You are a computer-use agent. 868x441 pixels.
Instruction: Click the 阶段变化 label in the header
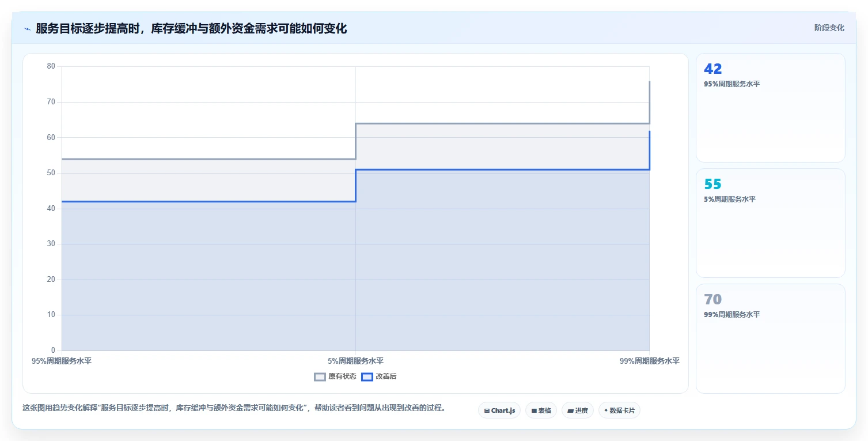coord(829,28)
